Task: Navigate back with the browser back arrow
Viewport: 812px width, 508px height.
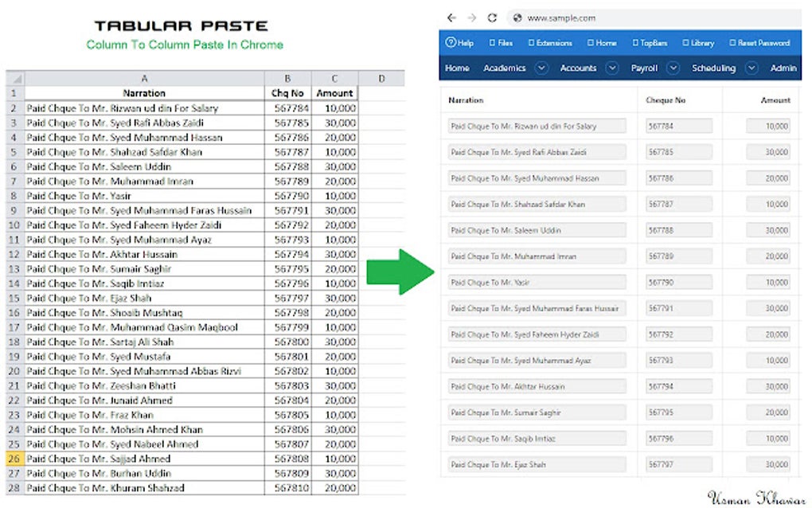Action: click(451, 16)
